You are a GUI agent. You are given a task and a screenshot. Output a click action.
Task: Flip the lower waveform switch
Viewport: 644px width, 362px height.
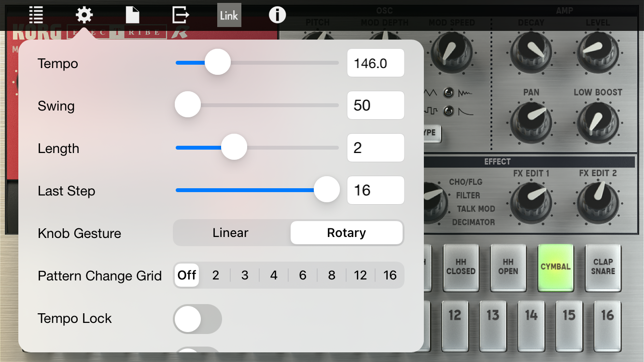[x=449, y=111]
